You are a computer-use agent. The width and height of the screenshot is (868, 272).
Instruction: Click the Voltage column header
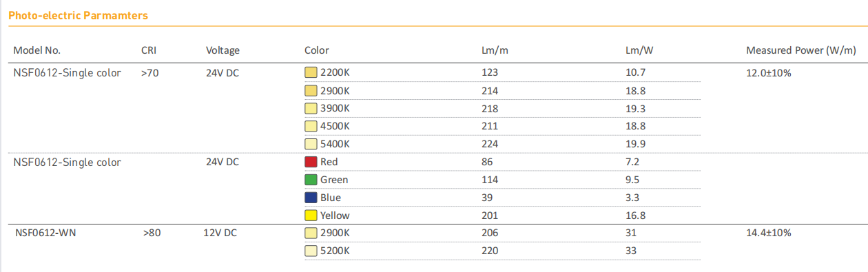(x=223, y=50)
